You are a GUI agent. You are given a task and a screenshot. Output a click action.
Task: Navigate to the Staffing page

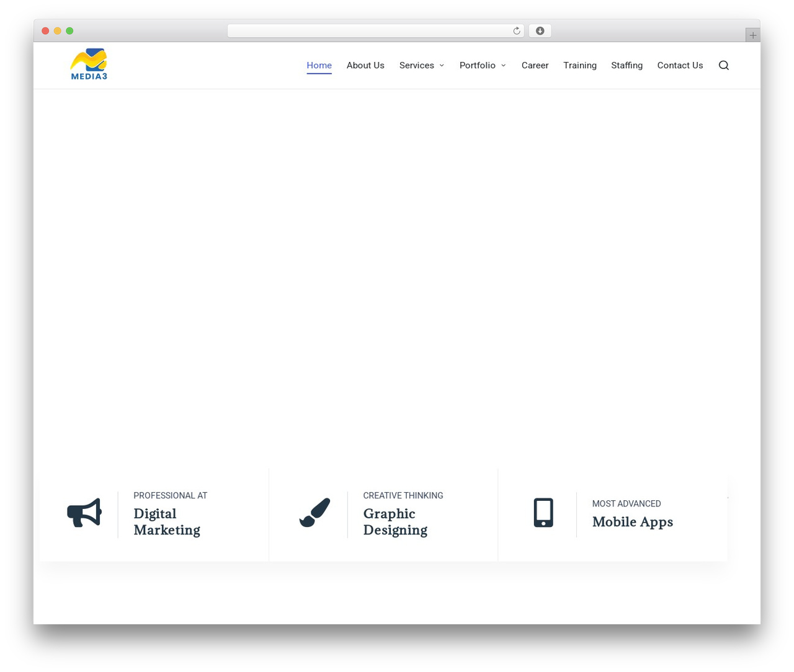tap(627, 65)
